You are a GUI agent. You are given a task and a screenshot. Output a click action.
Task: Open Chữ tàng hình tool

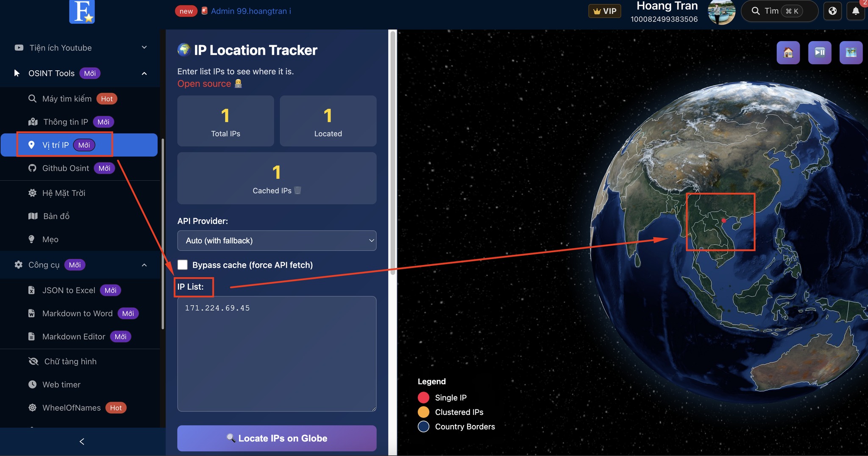tap(80, 362)
